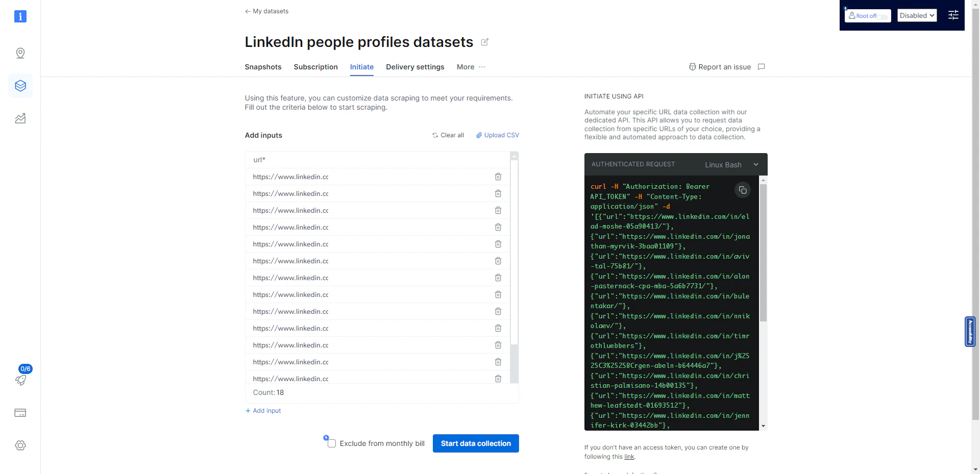This screenshot has height=474, width=980.
Task: Click the speech bubble icon beside Report an issue
Action: tap(762, 67)
